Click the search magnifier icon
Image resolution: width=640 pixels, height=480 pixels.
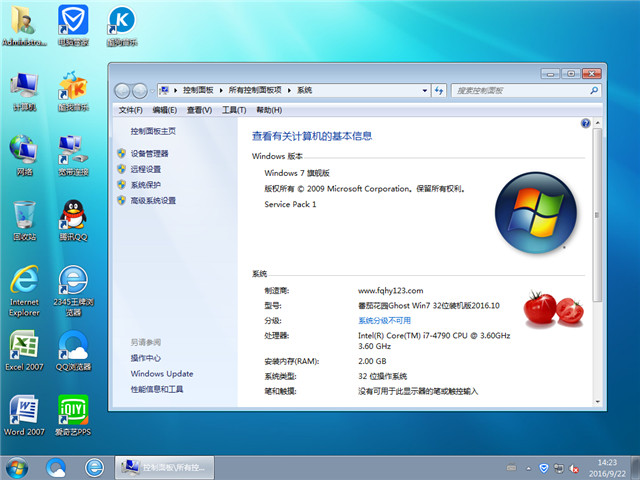[594, 90]
